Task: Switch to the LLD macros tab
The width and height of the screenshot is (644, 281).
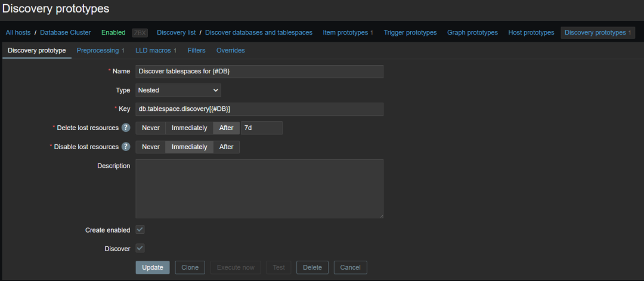Action: (156, 50)
